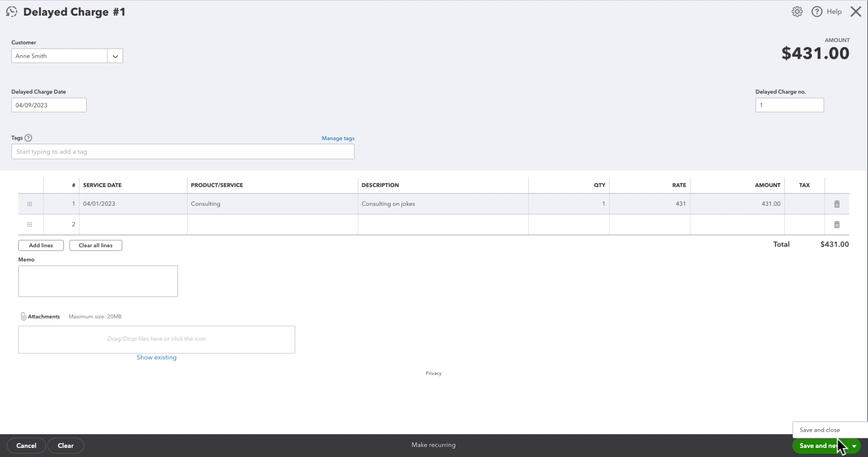Open the Manage tags link

pos(338,138)
